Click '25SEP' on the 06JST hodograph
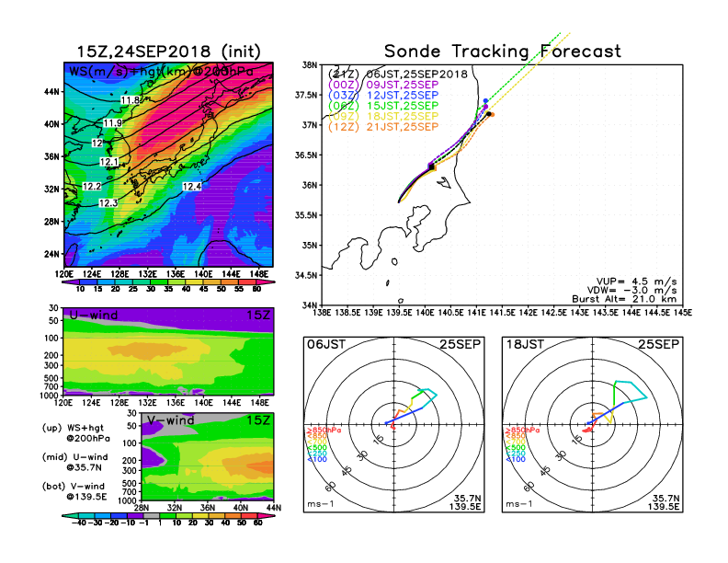The image size is (728, 563). (x=461, y=344)
